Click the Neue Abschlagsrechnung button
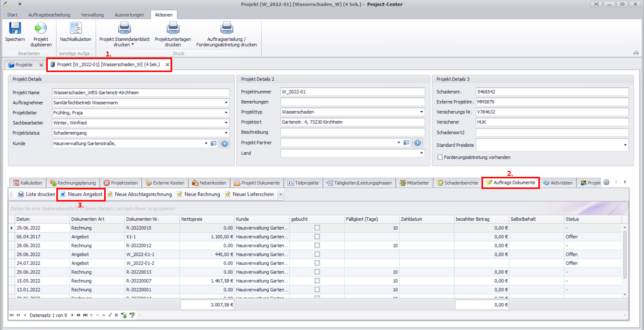Image resolution: width=644 pixels, height=330 pixels. click(139, 194)
